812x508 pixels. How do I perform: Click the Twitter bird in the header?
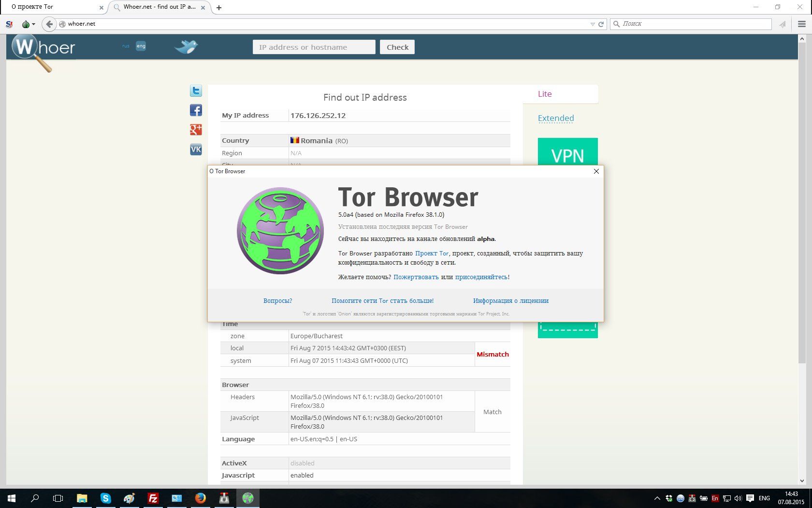[x=186, y=46]
